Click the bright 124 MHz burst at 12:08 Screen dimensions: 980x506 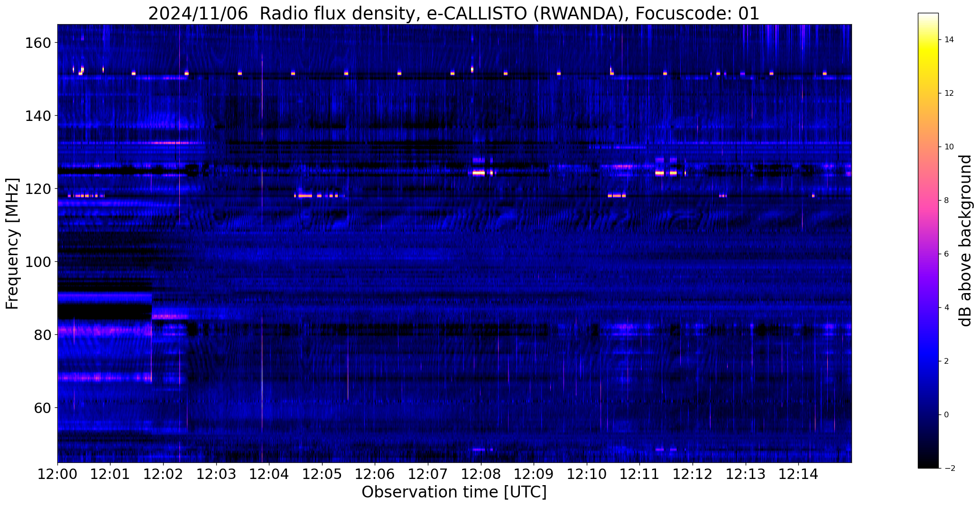[x=479, y=173]
